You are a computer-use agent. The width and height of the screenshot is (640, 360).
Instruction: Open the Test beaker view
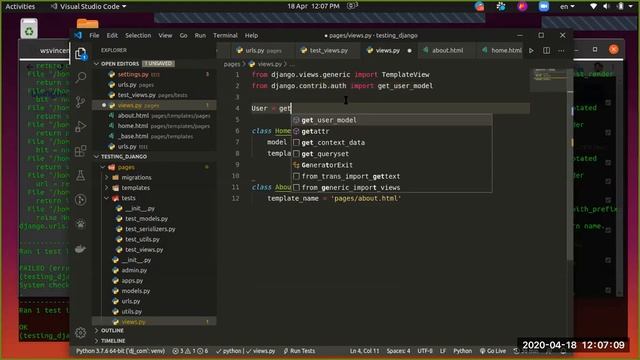point(81,176)
